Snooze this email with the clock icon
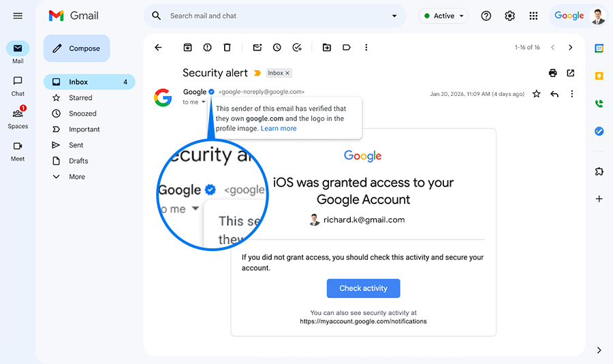Image resolution: width=613 pixels, height=364 pixels. (277, 48)
